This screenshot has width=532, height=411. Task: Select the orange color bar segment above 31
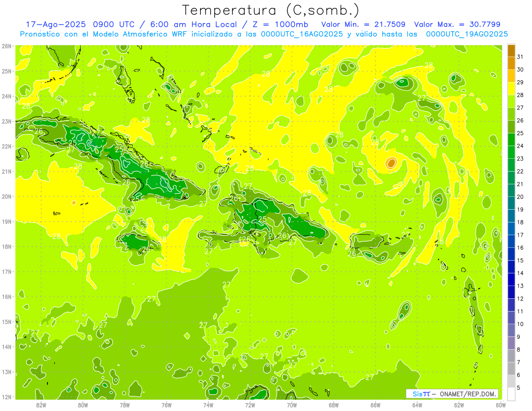pyautogui.click(x=511, y=51)
